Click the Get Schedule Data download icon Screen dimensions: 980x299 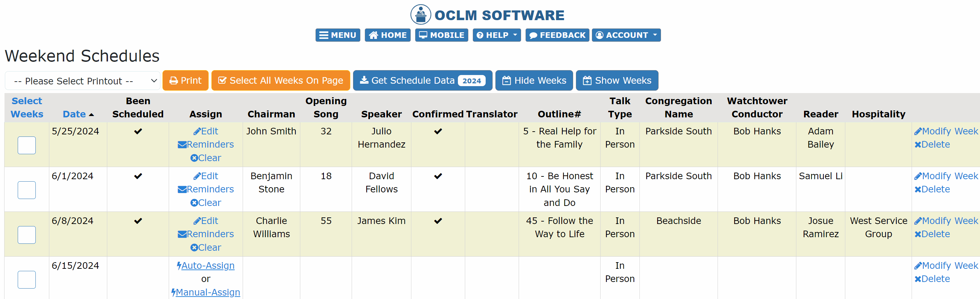pyautogui.click(x=365, y=80)
